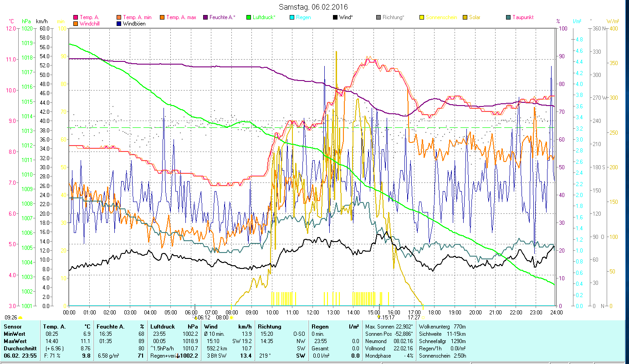Click the triangle marker beside 06:12
The width and height of the screenshot is (629, 364).
[x=196, y=318]
